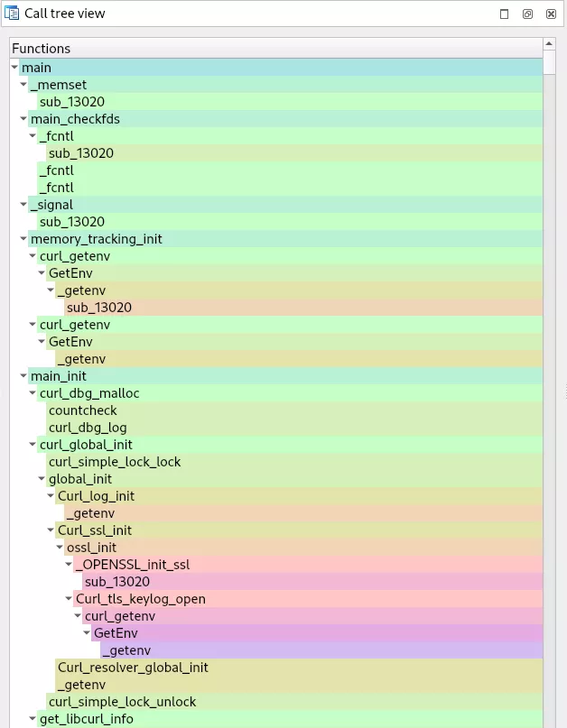
Task: Select the curl_dbg_log row
Action: click(x=294, y=428)
